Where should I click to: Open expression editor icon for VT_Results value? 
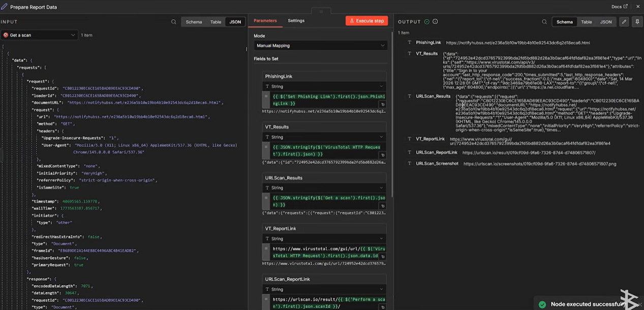click(383, 154)
